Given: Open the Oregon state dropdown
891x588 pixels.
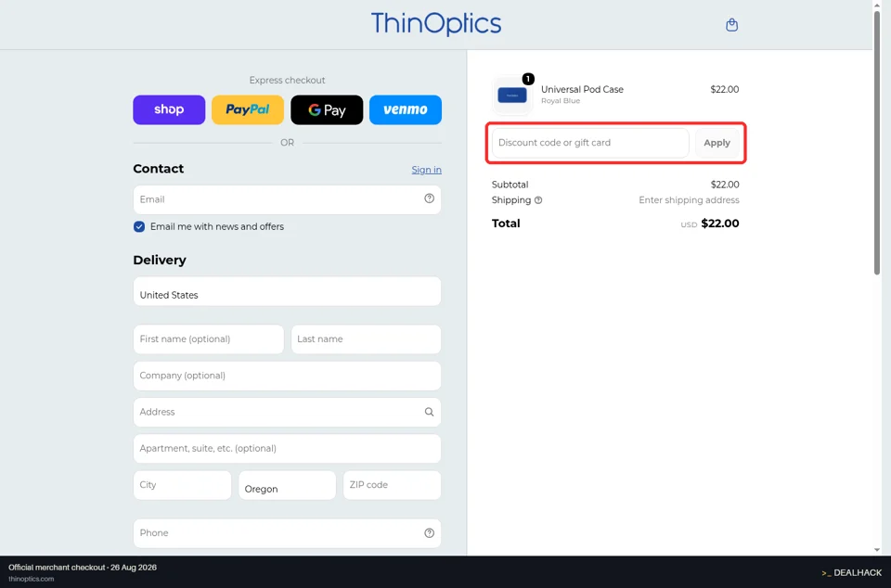Looking at the screenshot, I should 287,485.
